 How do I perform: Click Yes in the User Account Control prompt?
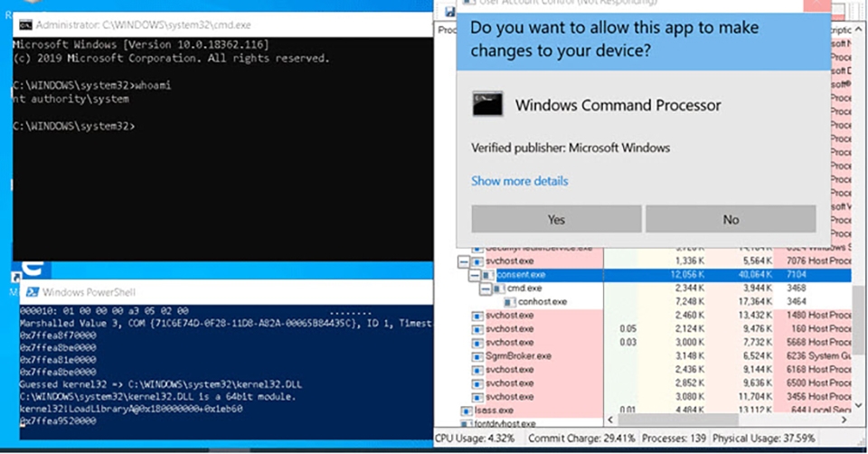(x=556, y=219)
